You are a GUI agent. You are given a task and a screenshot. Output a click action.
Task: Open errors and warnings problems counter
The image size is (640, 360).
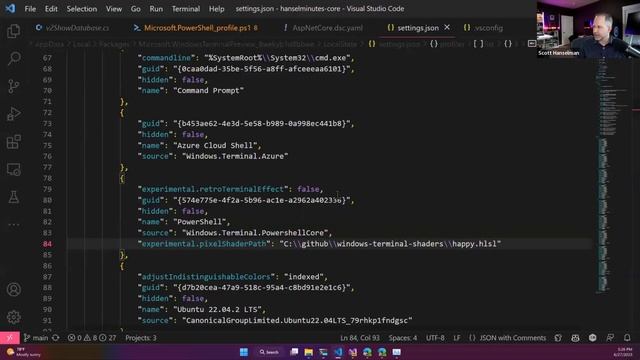click(92, 338)
